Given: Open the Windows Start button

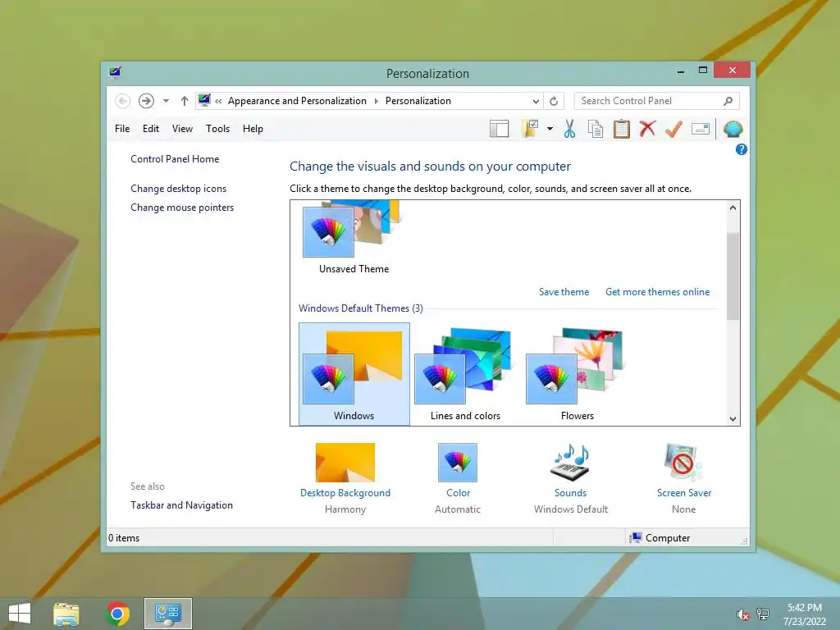Looking at the screenshot, I should (x=20, y=614).
